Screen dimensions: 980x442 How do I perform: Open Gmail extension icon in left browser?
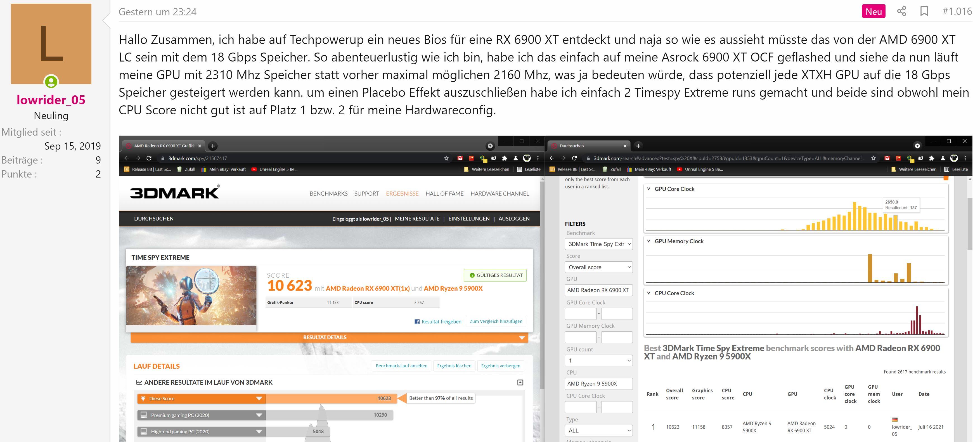pyautogui.click(x=460, y=158)
